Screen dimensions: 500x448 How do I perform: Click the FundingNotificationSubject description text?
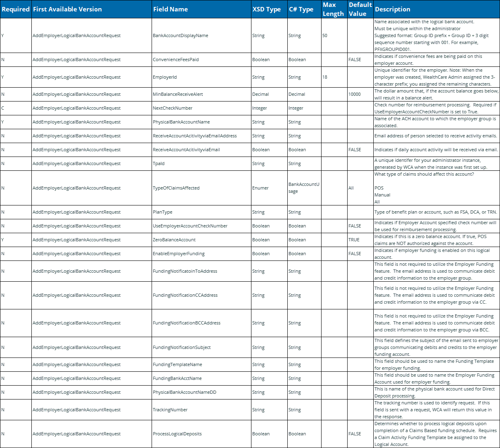436,347
